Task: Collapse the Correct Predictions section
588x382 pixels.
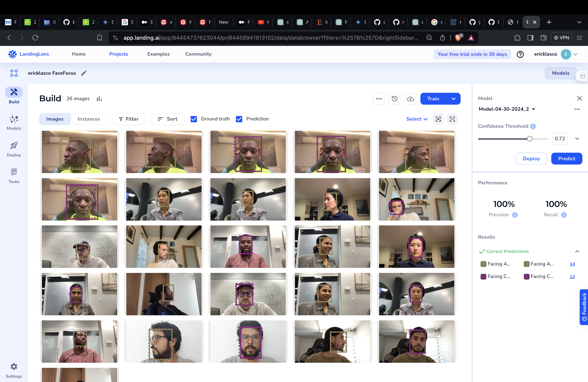Action: (x=577, y=251)
